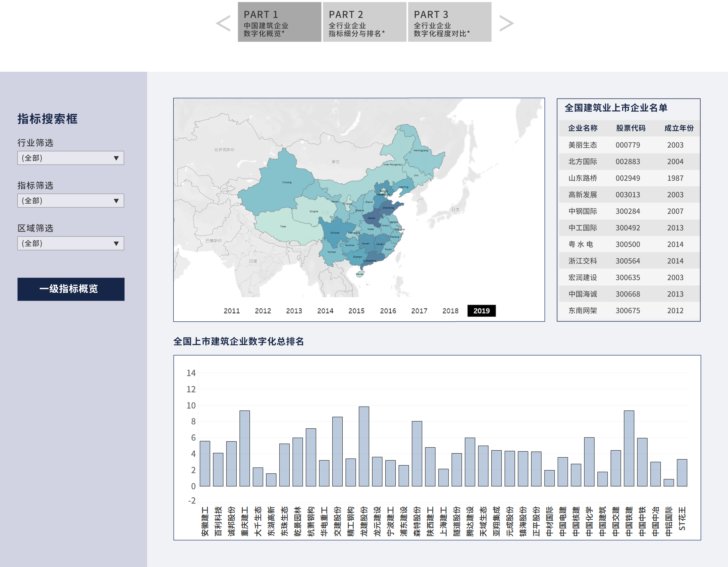Screen dimensions: 728x567
Task: Expand the 指标筛选 dropdown
Action: pos(71,201)
